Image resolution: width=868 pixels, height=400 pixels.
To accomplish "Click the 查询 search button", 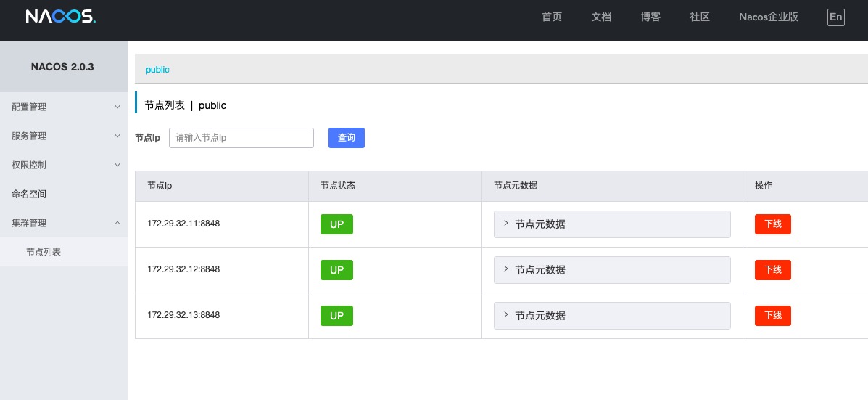I will [346, 138].
